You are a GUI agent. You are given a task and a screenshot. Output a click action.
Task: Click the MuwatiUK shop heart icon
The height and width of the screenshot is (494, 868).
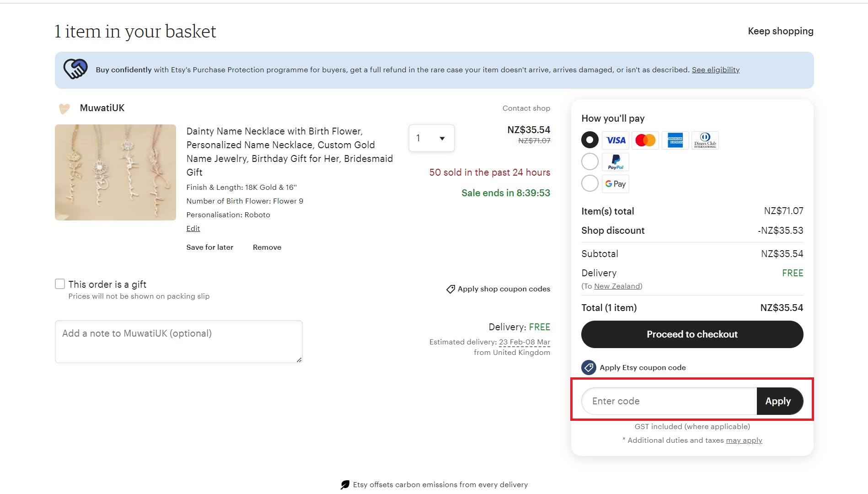pos(64,108)
